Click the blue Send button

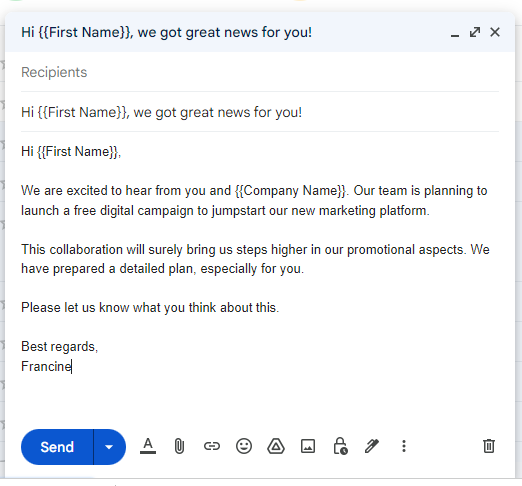57,447
